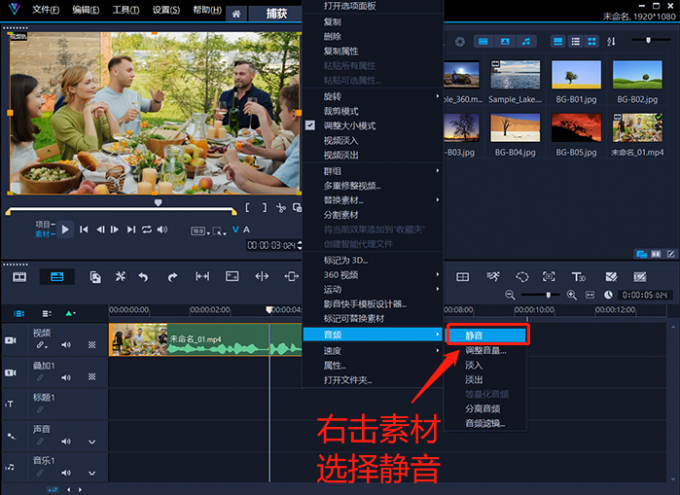Viewport: 680px width, 495px height.
Task: Open Record/Capture option icon in timeline toolbar
Action: [95, 277]
